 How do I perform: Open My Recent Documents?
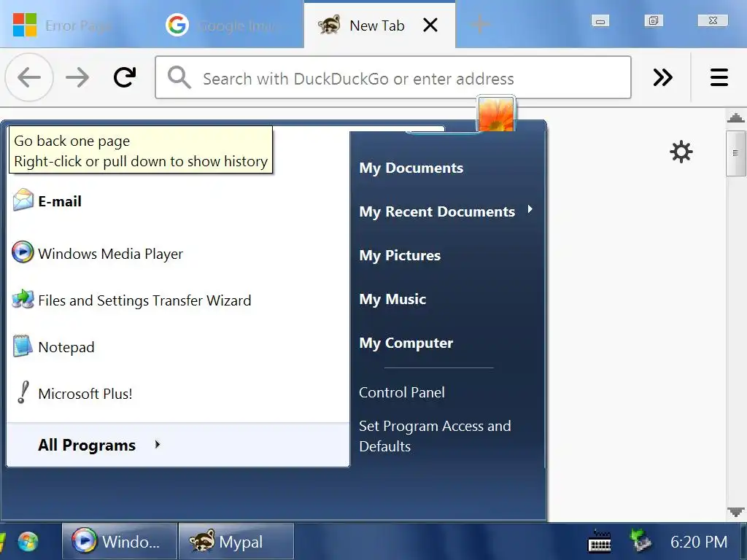click(437, 212)
